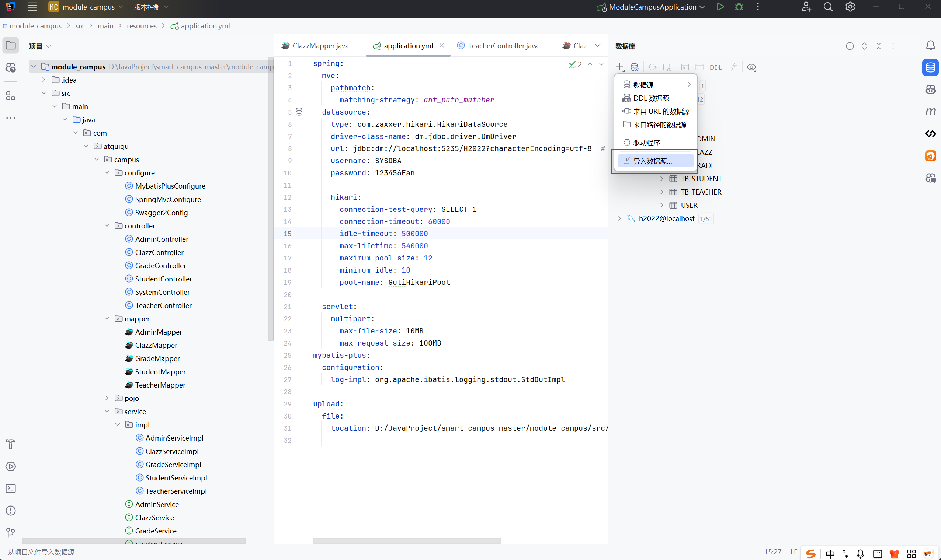Switch to the TeacherController.java tab
The image size is (941, 560).
coord(503,46)
